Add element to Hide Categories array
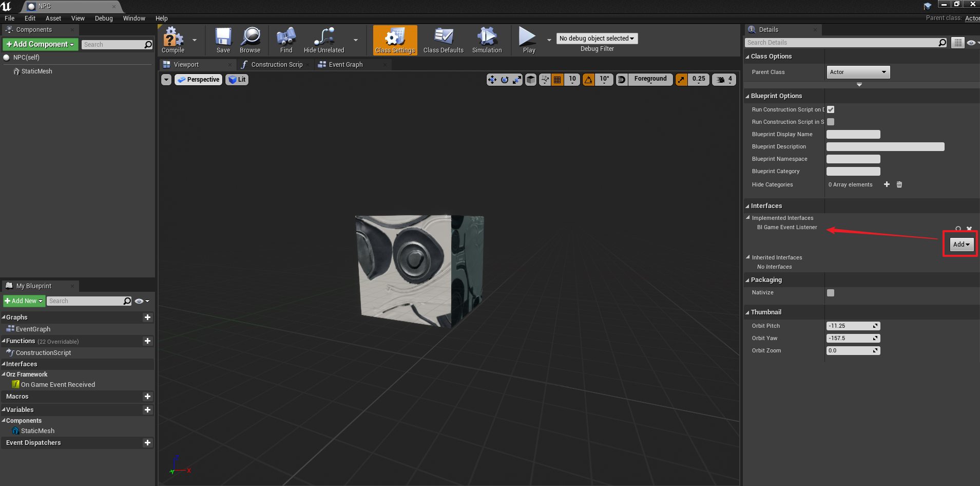 coord(887,184)
